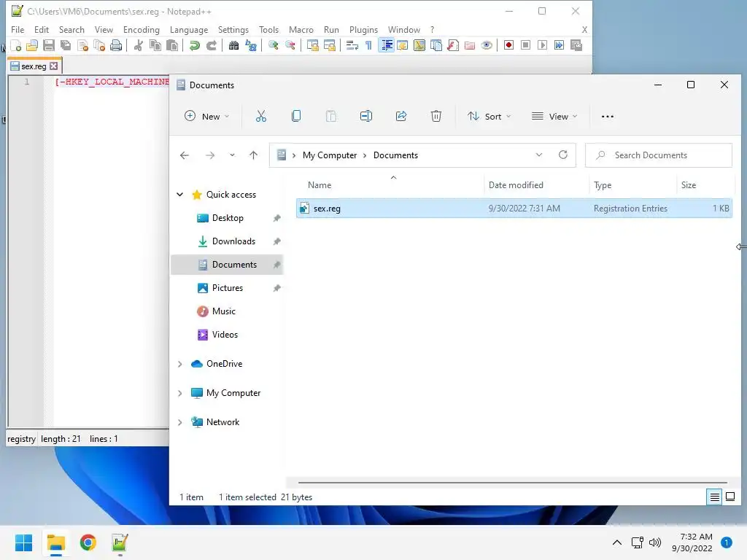Open Find with the binoculars icon
The height and width of the screenshot is (560, 747).
pos(233,45)
